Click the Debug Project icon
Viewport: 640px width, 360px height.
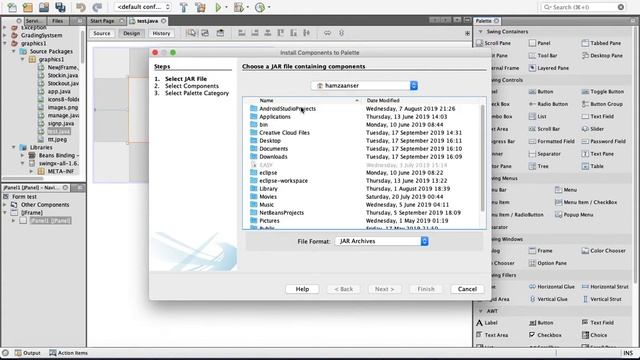pos(239,7)
